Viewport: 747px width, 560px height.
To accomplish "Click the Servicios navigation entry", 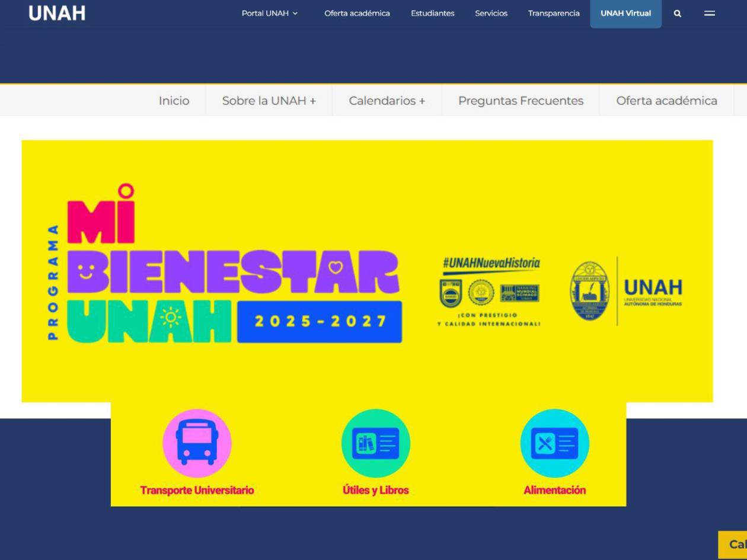I will point(491,12).
